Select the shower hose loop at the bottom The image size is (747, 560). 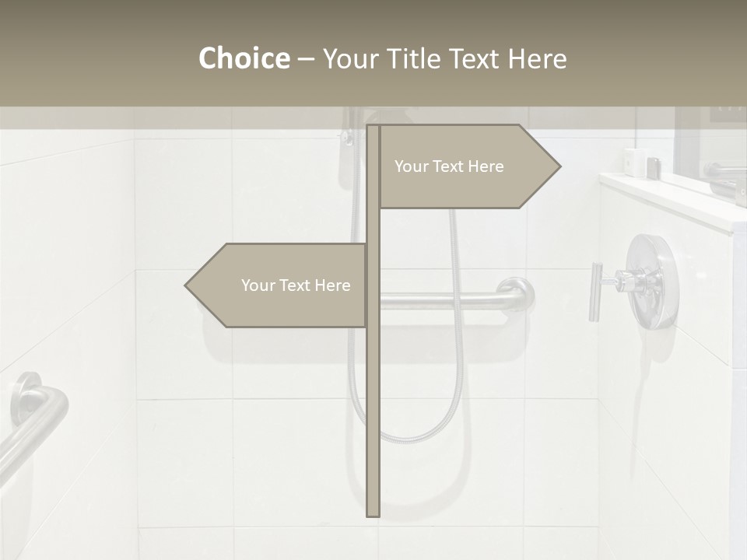(x=405, y=428)
